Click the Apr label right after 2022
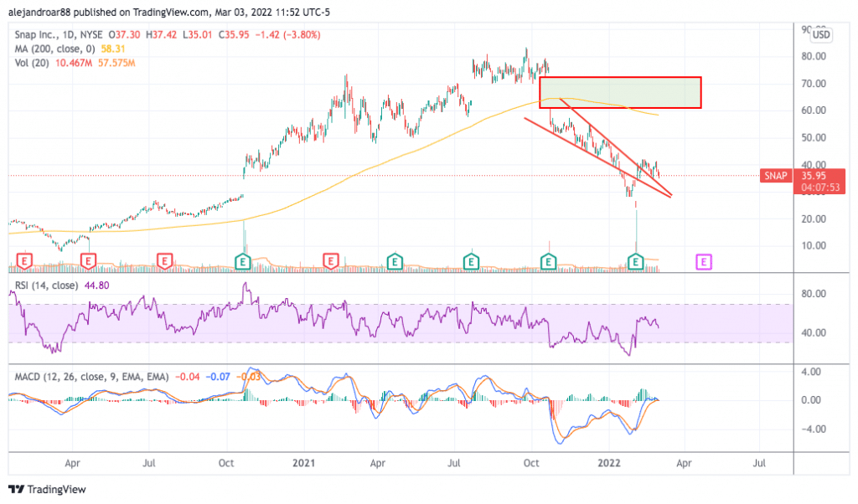The width and height of the screenshot is (858, 504). pyautogui.click(x=684, y=463)
